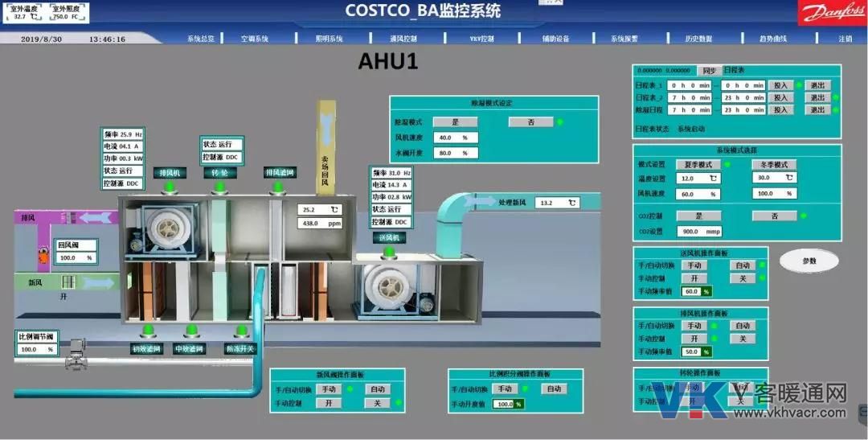The height and width of the screenshot is (440, 868).
Task: Edit 日程表_2 start time 7 h field
Action: click(x=689, y=97)
